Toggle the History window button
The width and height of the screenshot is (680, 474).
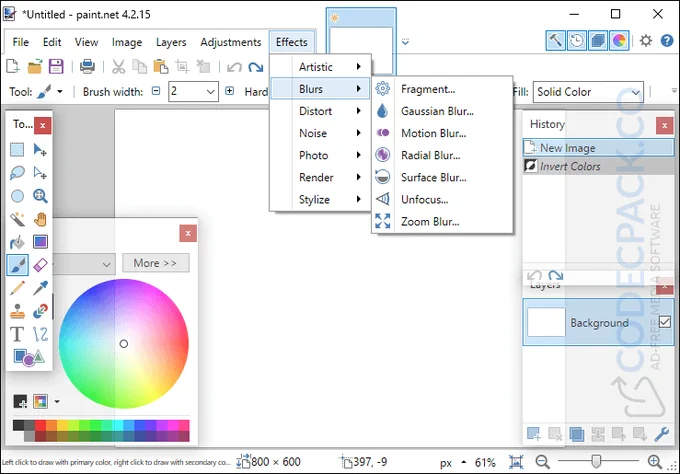point(576,41)
